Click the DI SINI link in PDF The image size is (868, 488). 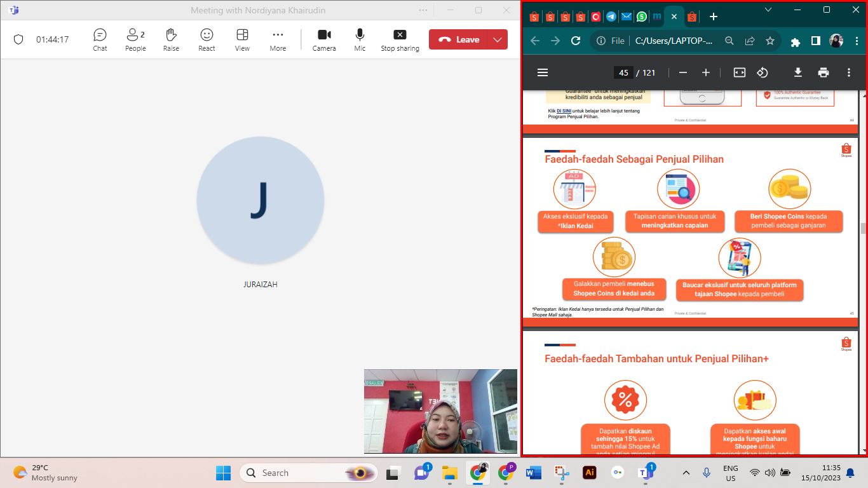[x=564, y=111]
